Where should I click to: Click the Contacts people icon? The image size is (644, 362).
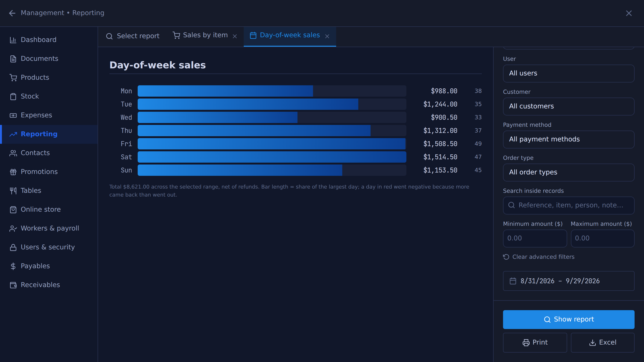13,153
